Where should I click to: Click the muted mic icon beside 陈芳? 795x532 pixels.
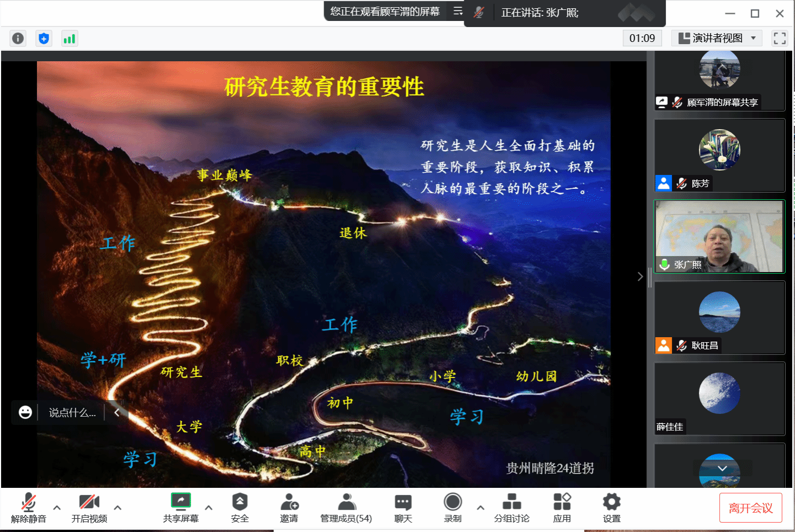(x=682, y=183)
